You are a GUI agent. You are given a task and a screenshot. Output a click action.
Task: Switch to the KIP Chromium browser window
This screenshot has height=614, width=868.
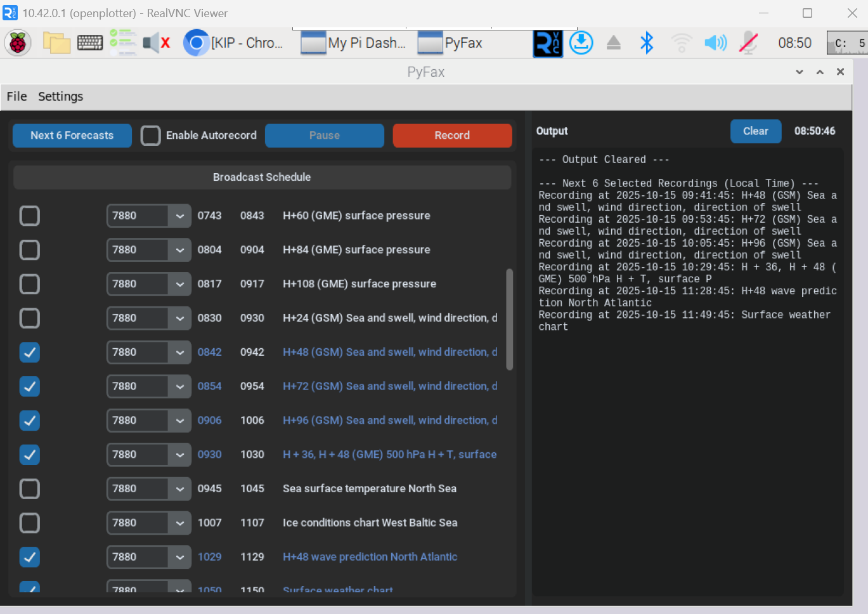tap(233, 43)
